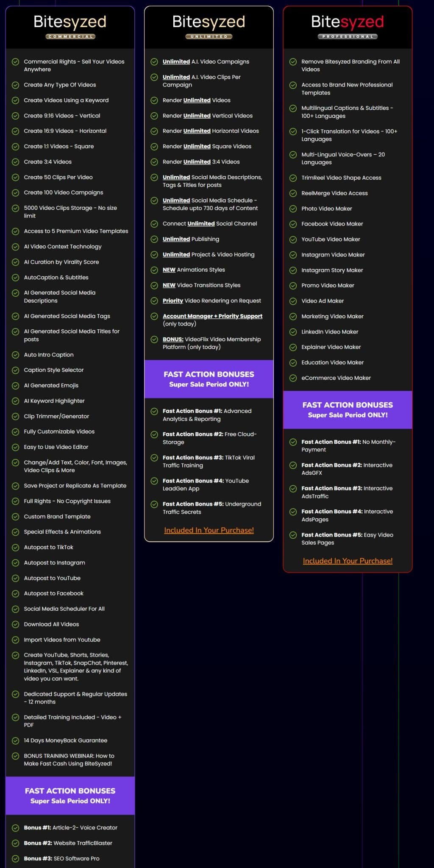Click 'Autopost to Instagram' text
Screen dimensions: 434x868
54,563
